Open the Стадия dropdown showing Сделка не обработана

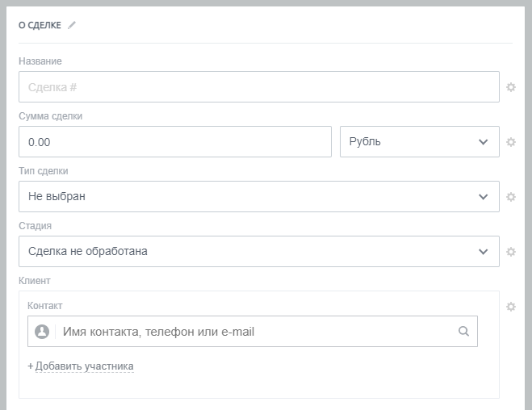click(x=258, y=252)
